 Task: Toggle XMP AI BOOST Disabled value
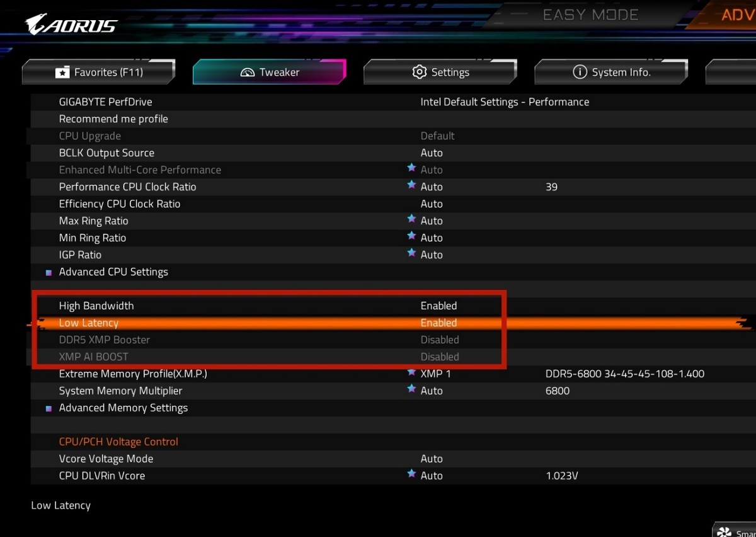[x=440, y=357]
